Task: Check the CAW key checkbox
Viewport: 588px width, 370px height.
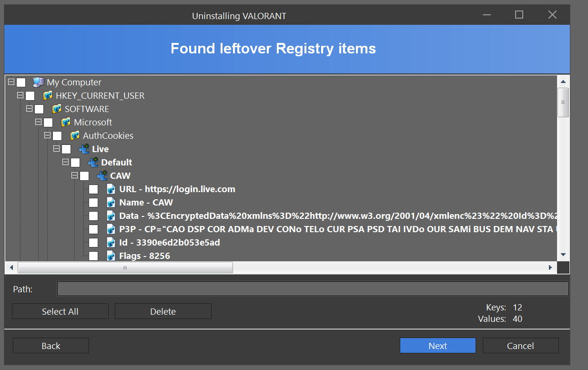Action: tap(84, 176)
